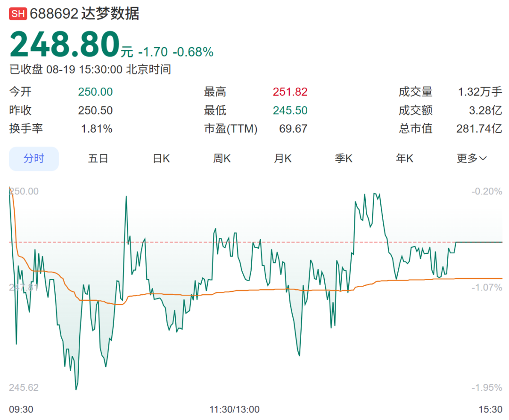Click the -0.68% change percentage

193,52
